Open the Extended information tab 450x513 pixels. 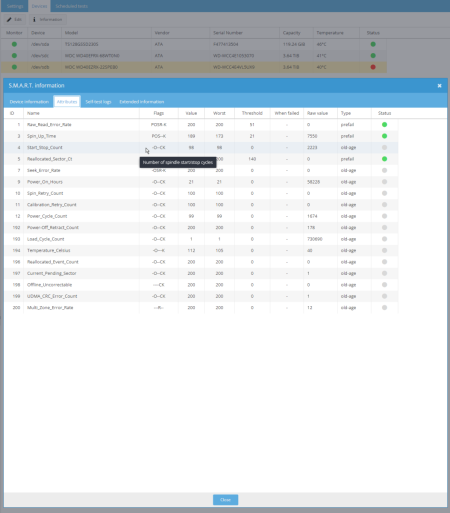coord(142,102)
